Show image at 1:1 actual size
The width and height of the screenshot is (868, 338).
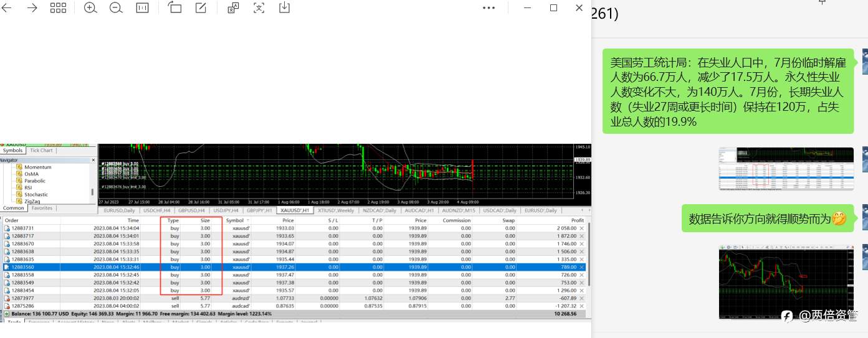coord(143,7)
